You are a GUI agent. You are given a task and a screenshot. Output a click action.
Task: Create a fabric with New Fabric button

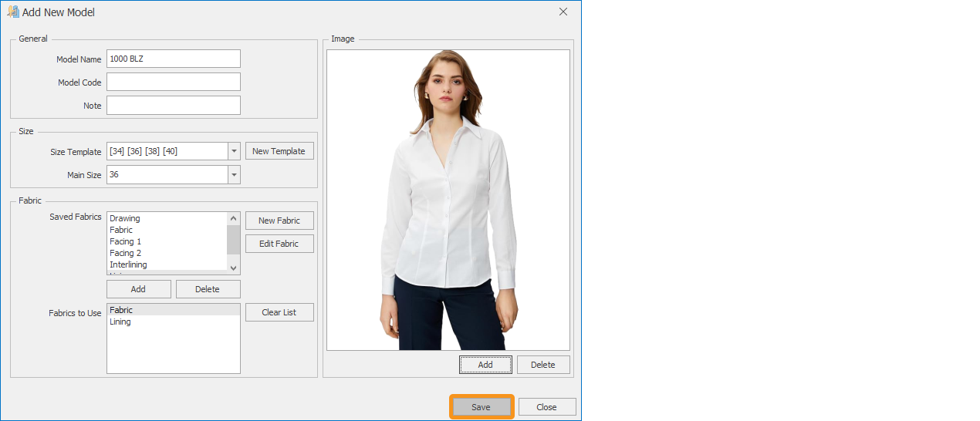click(x=279, y=221)
